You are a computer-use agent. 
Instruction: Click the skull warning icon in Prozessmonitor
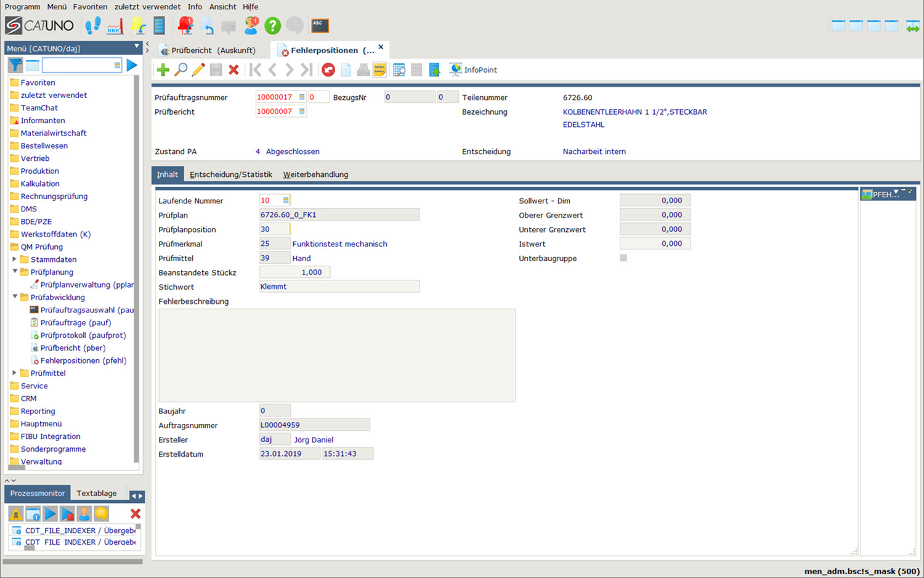click(16, 514)
